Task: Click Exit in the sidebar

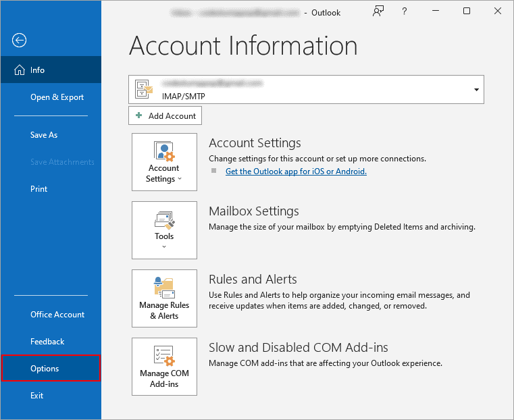Action: pos(36,396)
